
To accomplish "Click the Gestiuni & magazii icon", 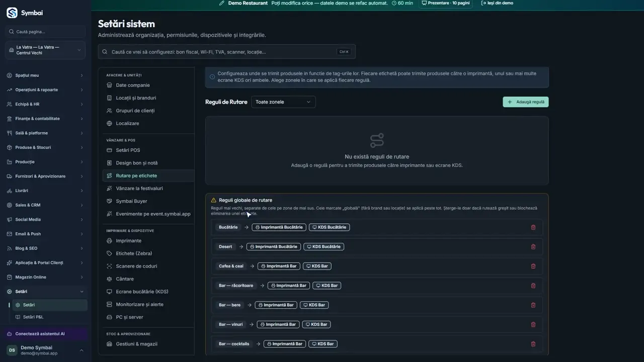I will point(110,344).
